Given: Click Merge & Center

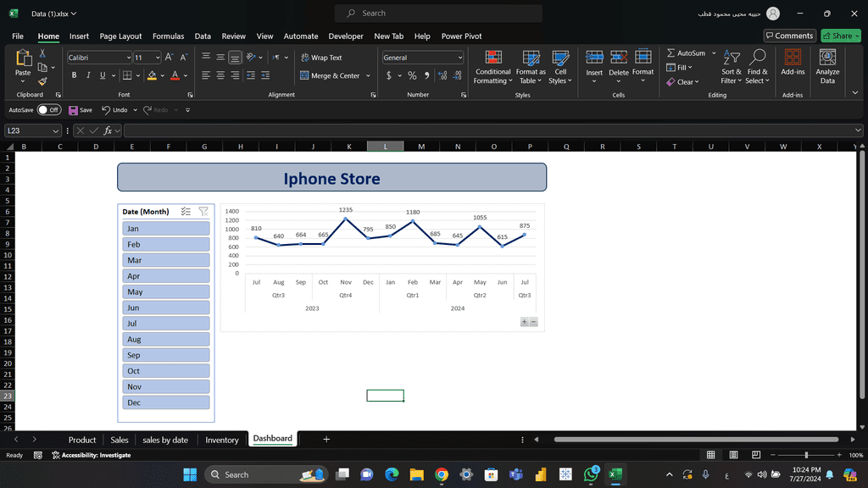Looking at the screenshot, I should point(330,75).
